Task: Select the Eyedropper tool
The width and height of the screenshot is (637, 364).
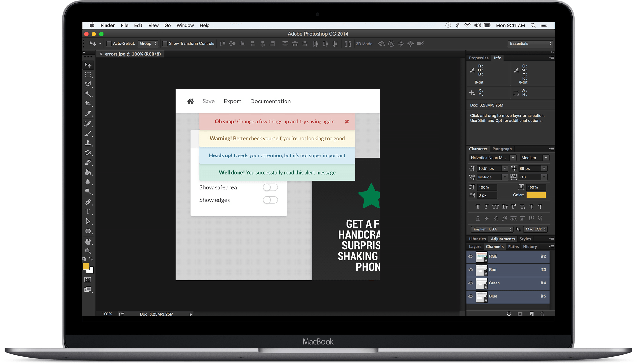Action: 88,113
